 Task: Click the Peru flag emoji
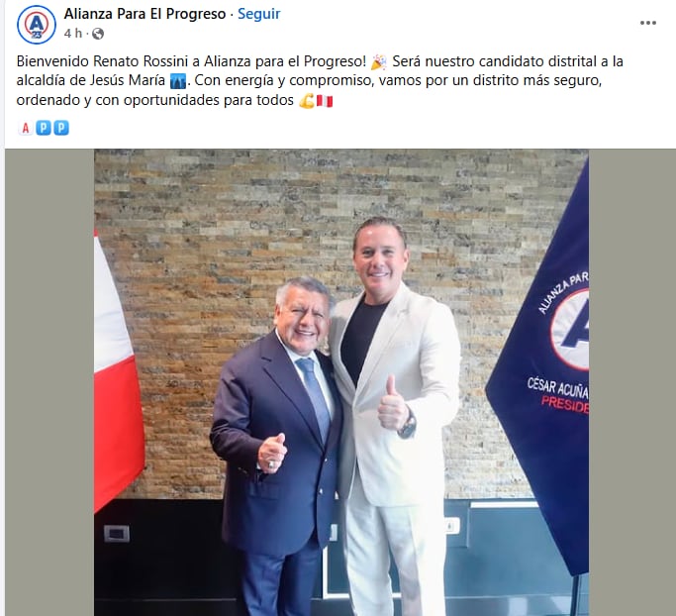click(325, 101)
